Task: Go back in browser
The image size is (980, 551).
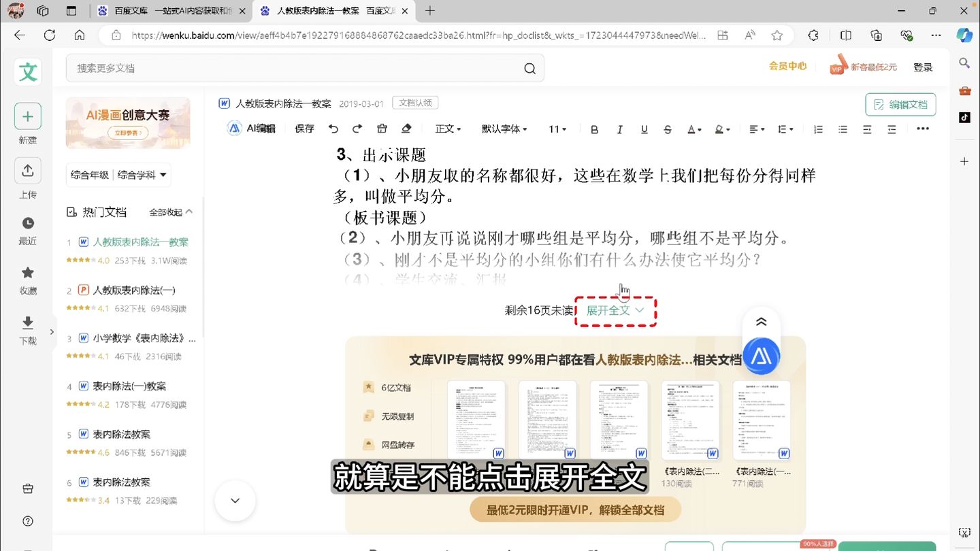Action: click(x=19, y=35)
